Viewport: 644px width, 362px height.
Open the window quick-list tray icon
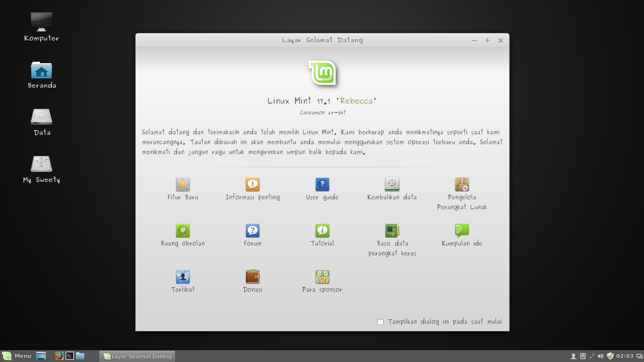point(639,356)
